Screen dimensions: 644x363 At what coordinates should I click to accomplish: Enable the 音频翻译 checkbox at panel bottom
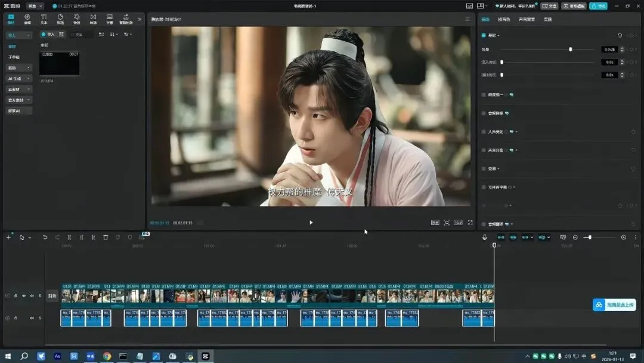tap(484, 224)
